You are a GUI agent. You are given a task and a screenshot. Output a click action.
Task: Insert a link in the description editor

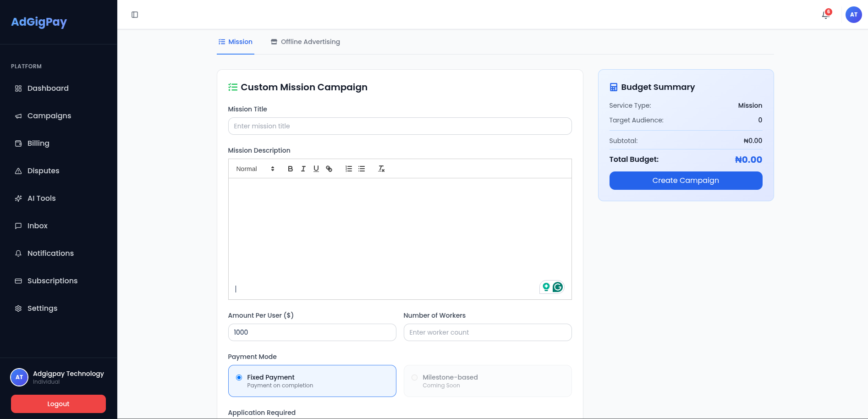[x=329, y=169]
